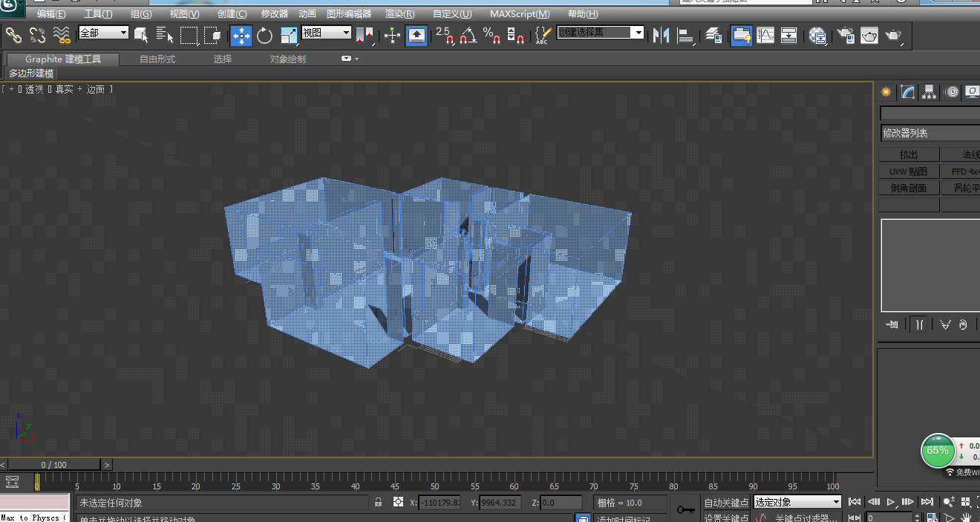Open the 视图 reference coordinate dropdown
Screen dimensions: 980x522
(326, 33)
